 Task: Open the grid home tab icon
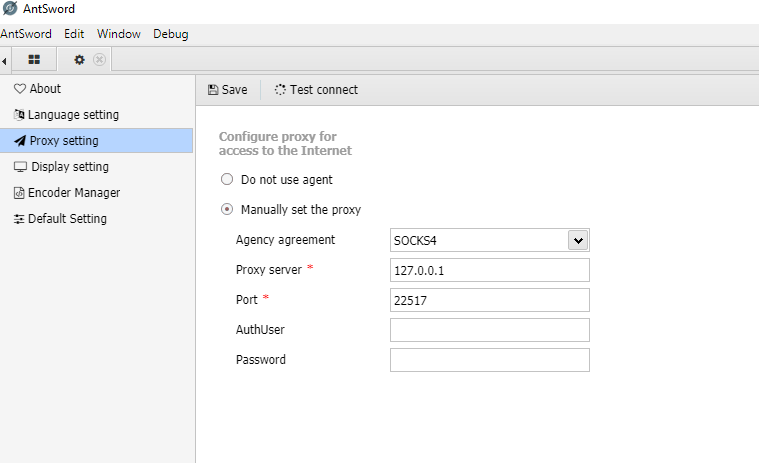click(x=34, y=60)
